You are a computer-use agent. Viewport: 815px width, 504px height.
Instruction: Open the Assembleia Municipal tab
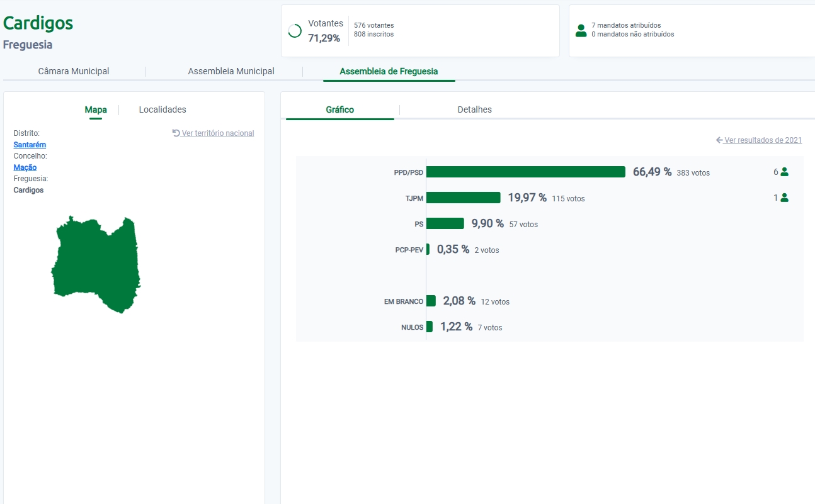[x=231, y=72]
